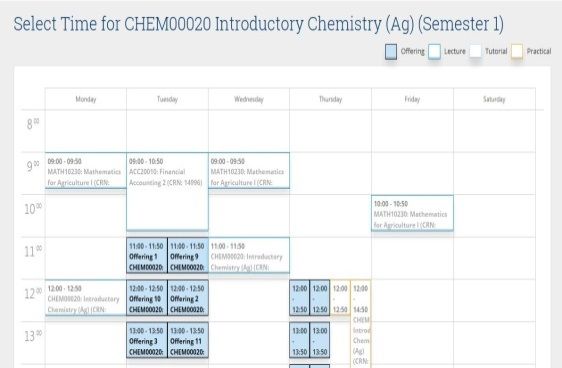Select first Thursday 13:00 offering slot
Image resolution: width=562 pixels, height=368 pixels.
point(299,340)
